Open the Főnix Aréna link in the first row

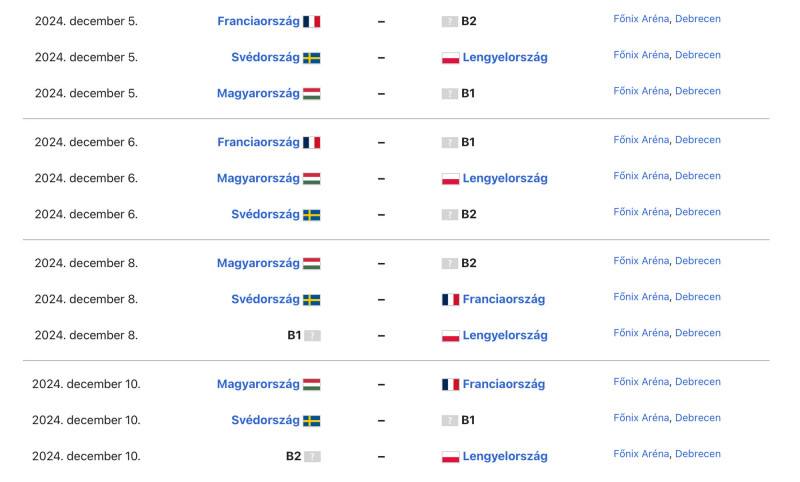(641, 19)
